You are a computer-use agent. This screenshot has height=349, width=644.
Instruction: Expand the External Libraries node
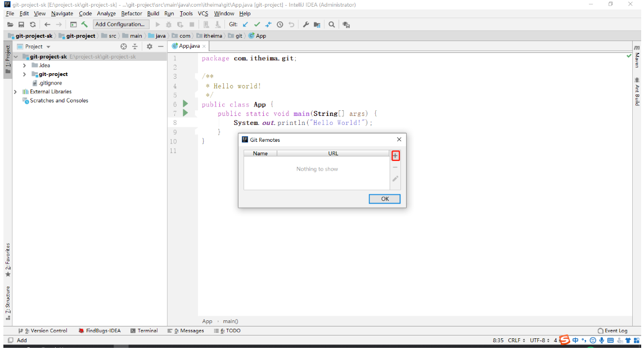[16, 92]
